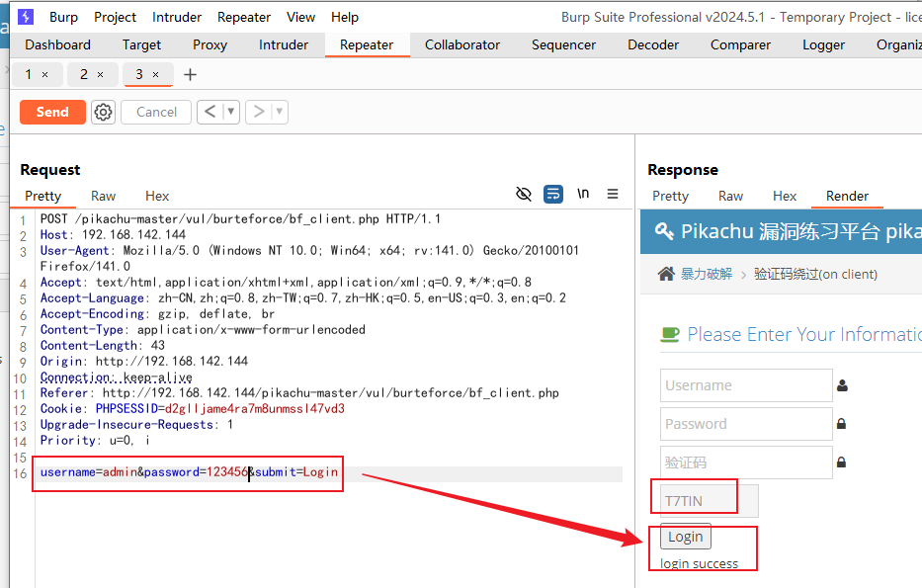Open the Help menu
Viewport: 922px width, 588px height.
[x=345, y=17]
